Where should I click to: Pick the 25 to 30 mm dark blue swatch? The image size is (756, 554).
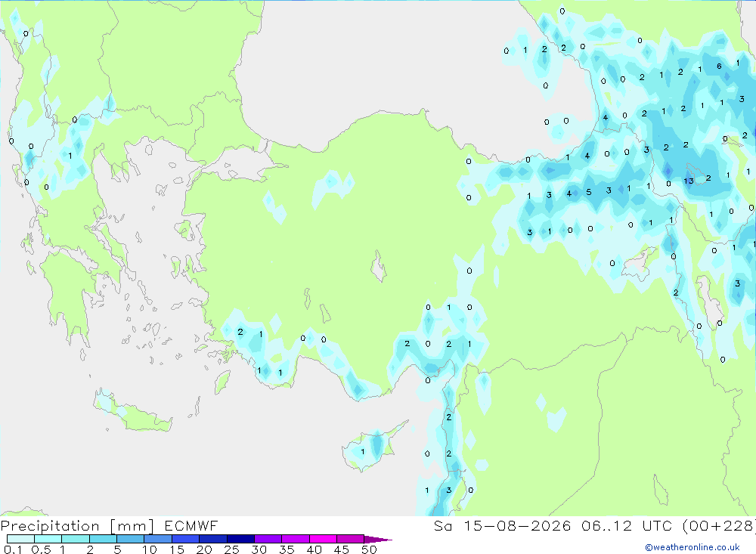[240, 539]
